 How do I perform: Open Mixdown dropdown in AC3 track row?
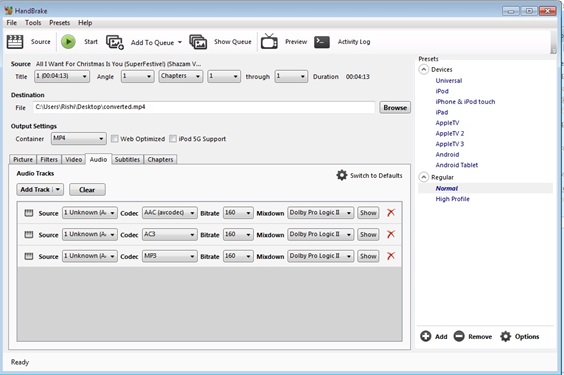pos(320,234)
